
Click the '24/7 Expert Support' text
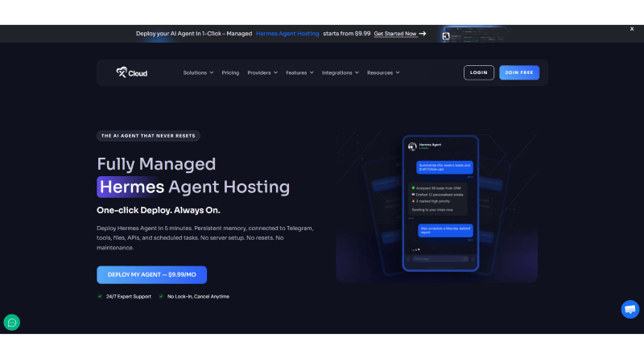[129, 296]
